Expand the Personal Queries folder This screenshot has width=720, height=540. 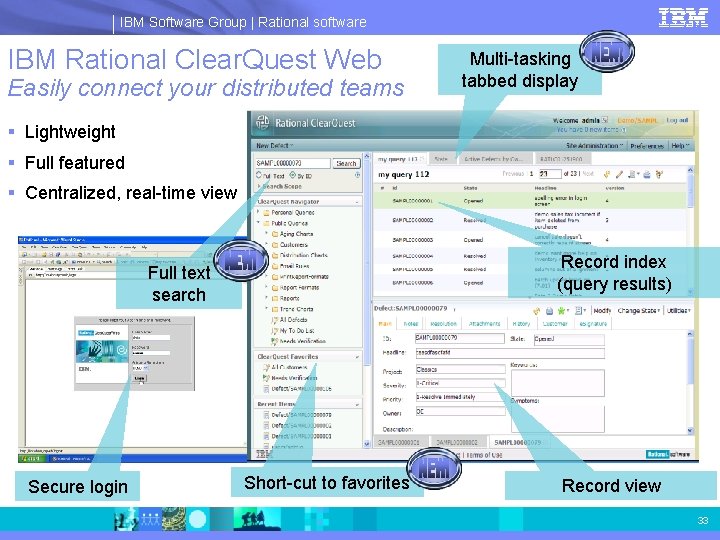[x=259, y=212]
